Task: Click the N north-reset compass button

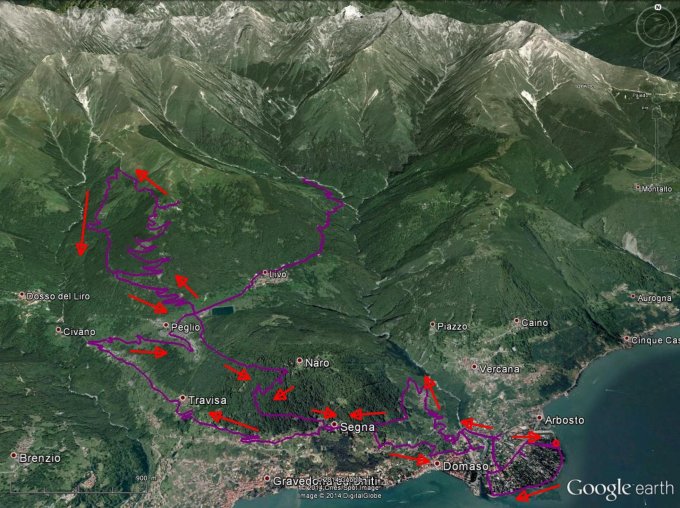Action: click(657, 6)
